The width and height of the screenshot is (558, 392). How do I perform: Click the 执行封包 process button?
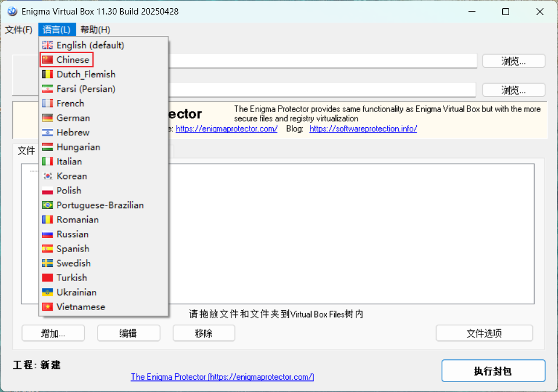pyautogui.click(x=493, y=371)
